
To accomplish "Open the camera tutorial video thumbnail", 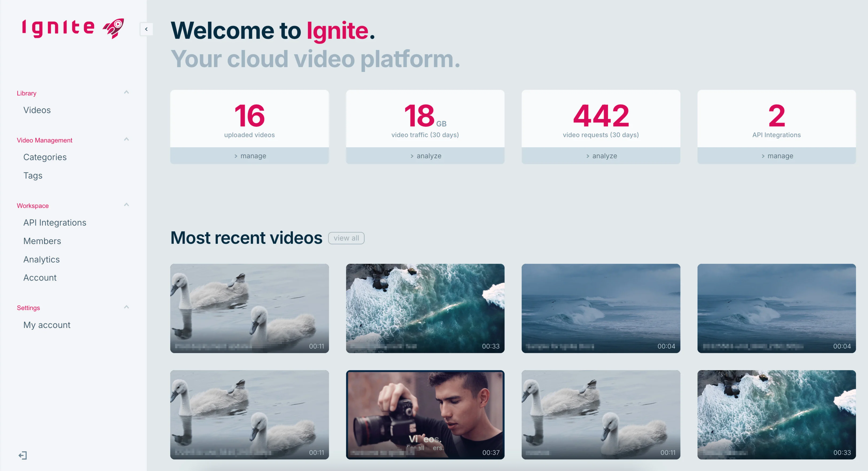I will [x=425, y=415].
